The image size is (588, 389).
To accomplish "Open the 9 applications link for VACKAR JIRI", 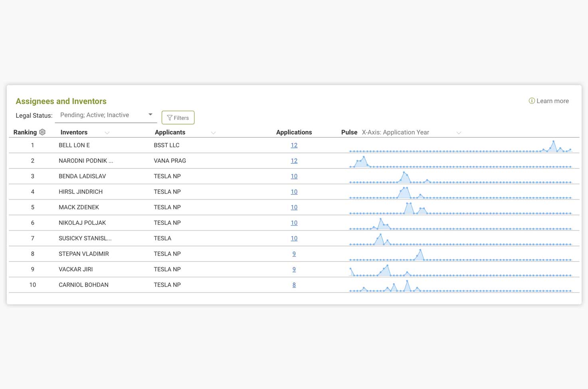I will [x=294, y=270].
